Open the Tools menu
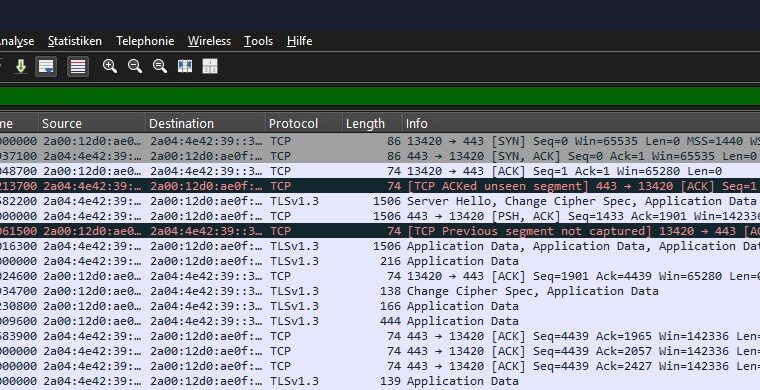Screen dimensions: 760x390 click(258, 41)
